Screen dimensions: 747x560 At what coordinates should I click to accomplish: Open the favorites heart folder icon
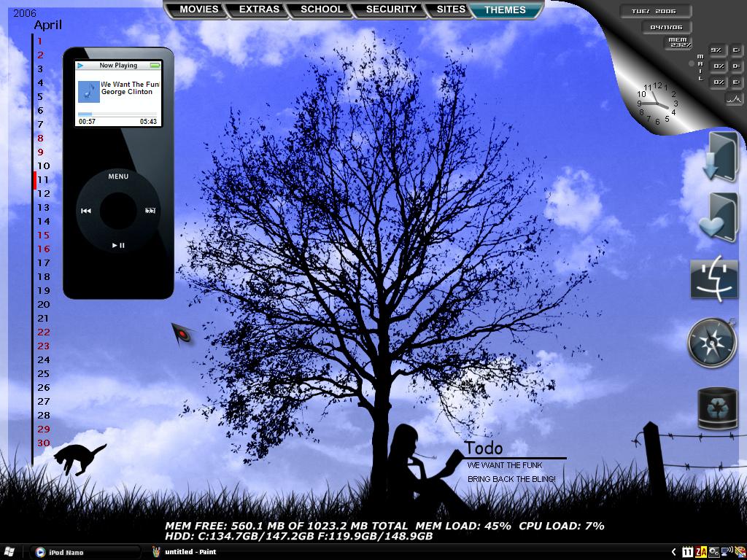pos(719,217)
